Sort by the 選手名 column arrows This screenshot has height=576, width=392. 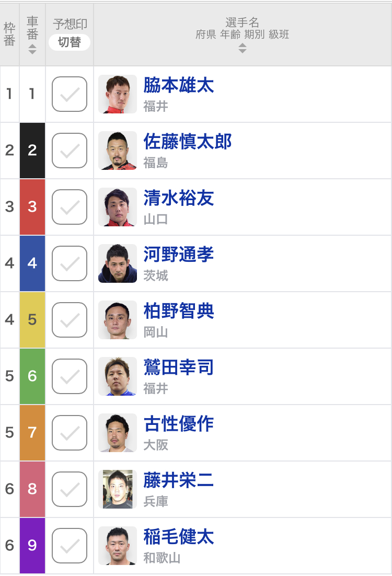242,48
